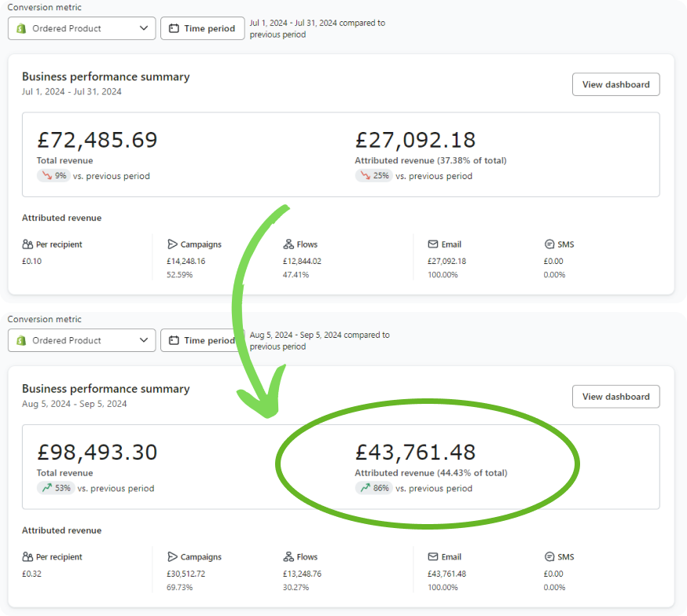
Task: Click the calendar icon beside the July 2024 Time period
Action: click(x=175, y=28)
